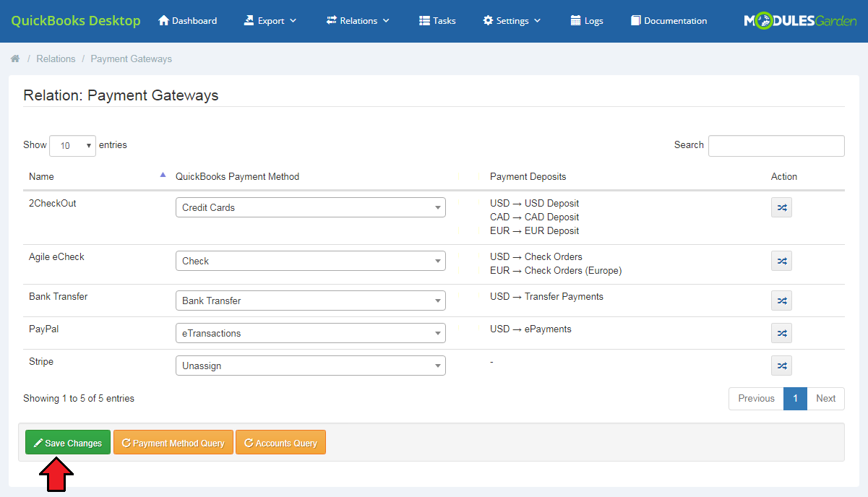Sort by Name column arrow

(163, 175)
